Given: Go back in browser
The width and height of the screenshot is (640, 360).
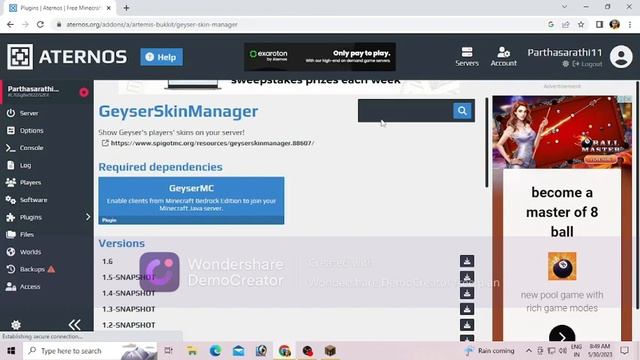Looking at the screenshot, I should tap(10, 24).
